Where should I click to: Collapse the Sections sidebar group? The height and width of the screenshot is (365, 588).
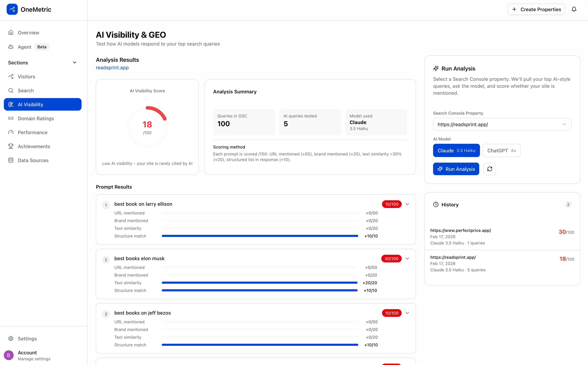(x=74, y=62)
